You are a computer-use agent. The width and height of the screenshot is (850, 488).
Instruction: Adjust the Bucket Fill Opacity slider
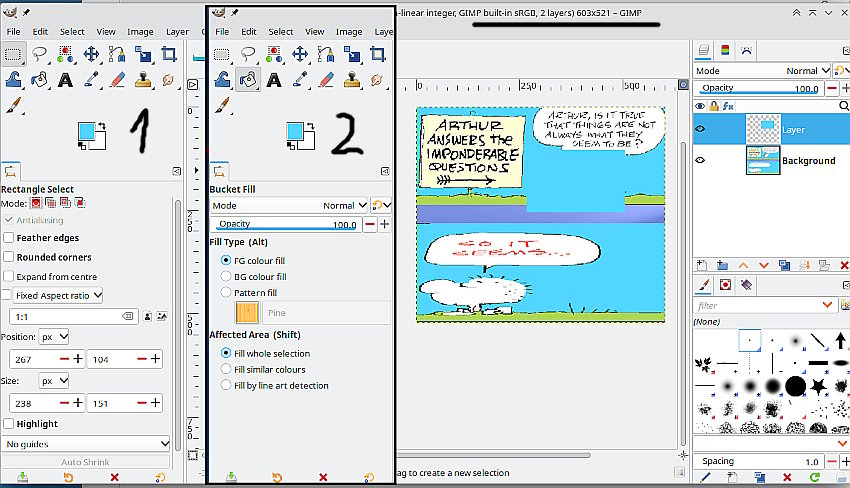pos(285,224)
